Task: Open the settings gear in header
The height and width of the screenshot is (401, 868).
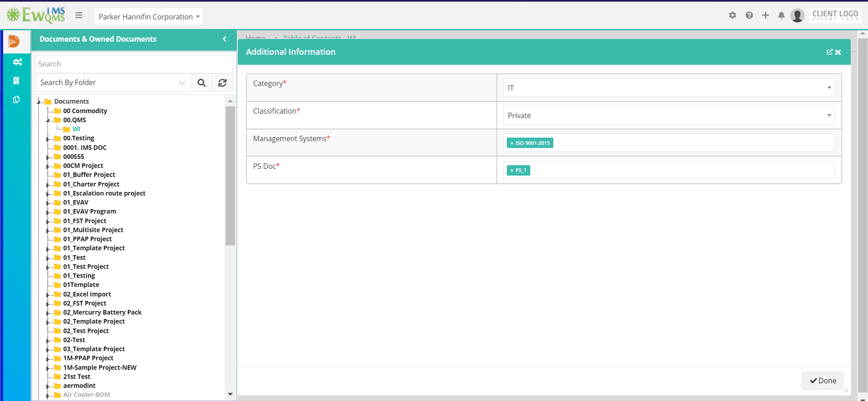Action: pyautogui.click(x=732, y=15)
